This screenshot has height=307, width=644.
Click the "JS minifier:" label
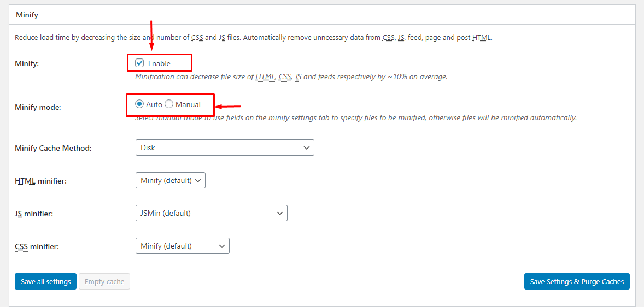coord(34,214)
